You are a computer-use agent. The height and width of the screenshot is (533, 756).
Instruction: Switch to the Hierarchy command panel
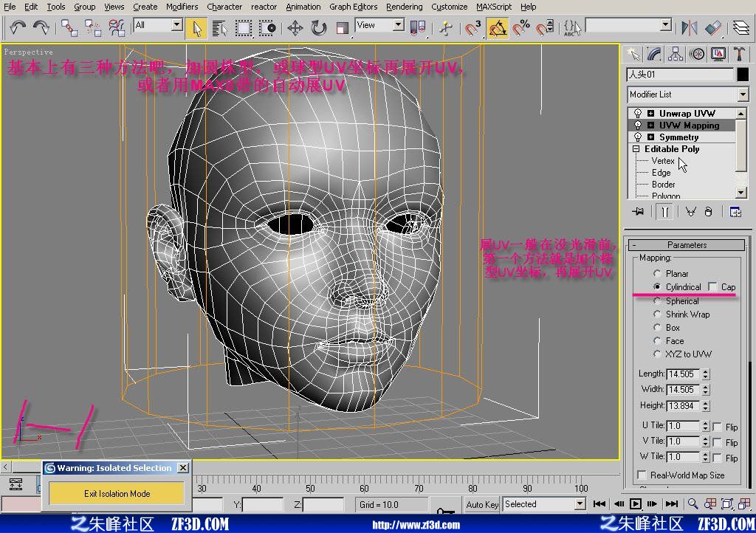(x=676, y=54)
